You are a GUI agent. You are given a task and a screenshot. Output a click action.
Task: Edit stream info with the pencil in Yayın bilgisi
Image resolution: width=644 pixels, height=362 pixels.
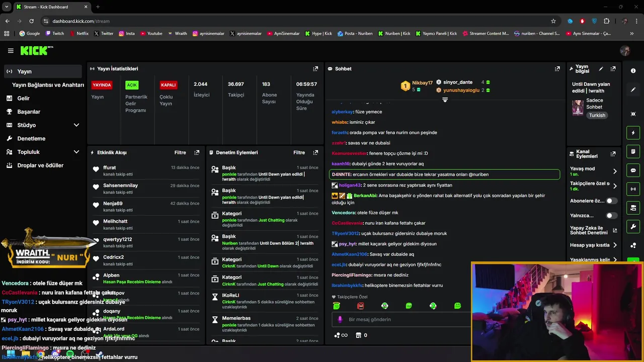coord(601,69)
